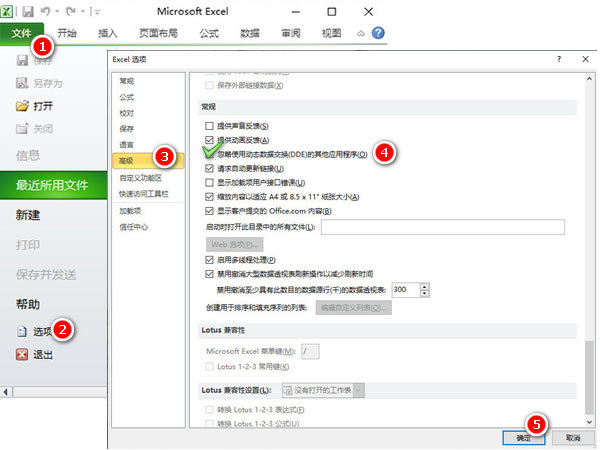600x450 pixels.
Task: Toggle scale content to A4 paper checkbox
Action: tap(209, 197)
